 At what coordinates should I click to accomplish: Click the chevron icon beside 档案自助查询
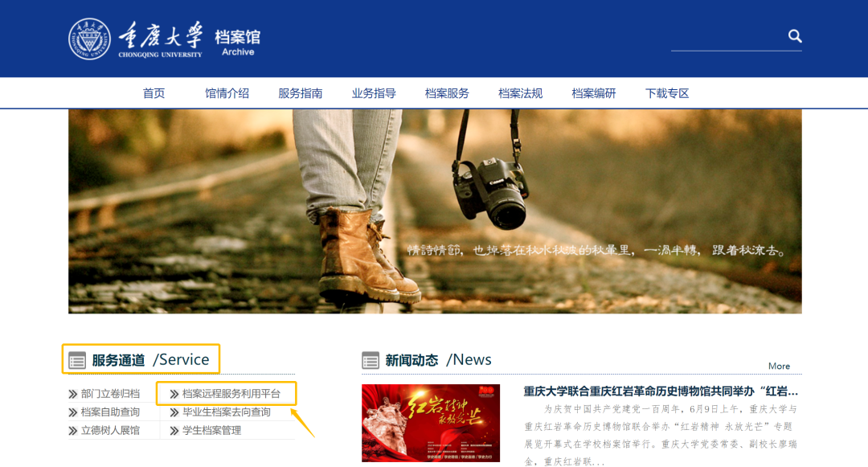tap(72, 412)
